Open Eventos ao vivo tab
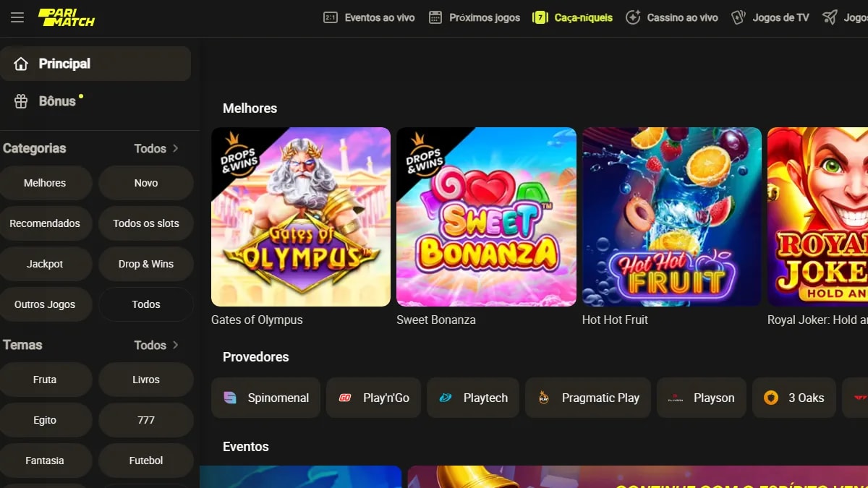The width and height of the screenshot is (868, 488). (369, 17)
